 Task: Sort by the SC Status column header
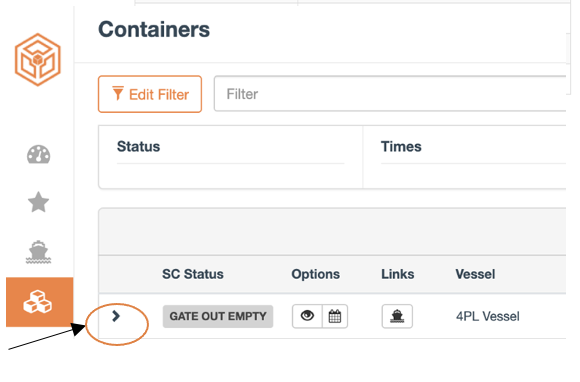pos(193,274)
